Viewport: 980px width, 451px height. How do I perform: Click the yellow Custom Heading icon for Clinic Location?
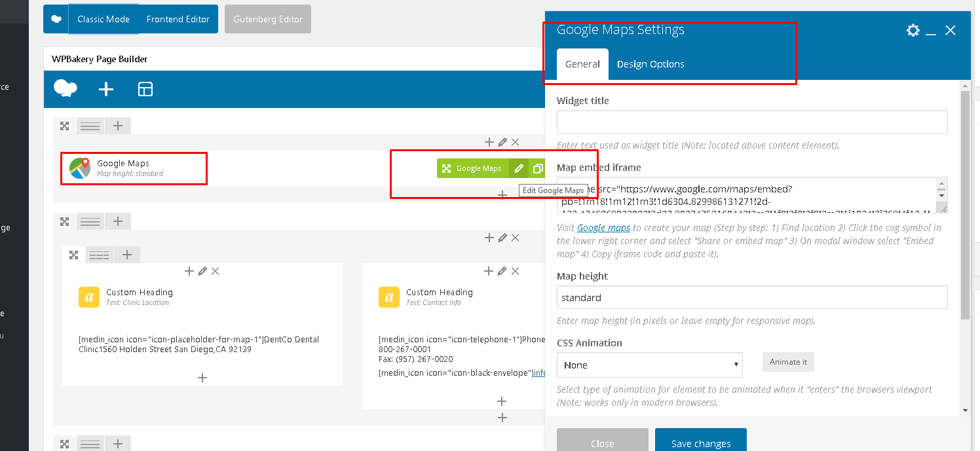click(88, 297)
